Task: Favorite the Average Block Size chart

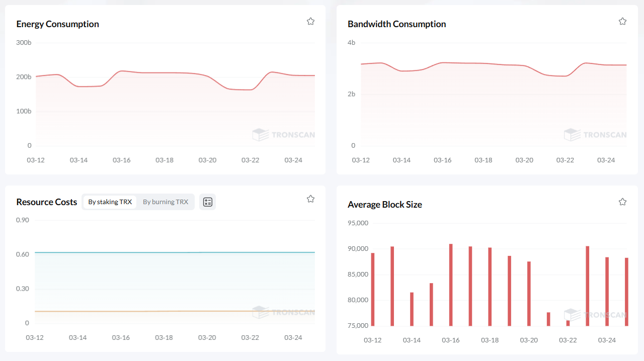Action: tap(622, 202)
